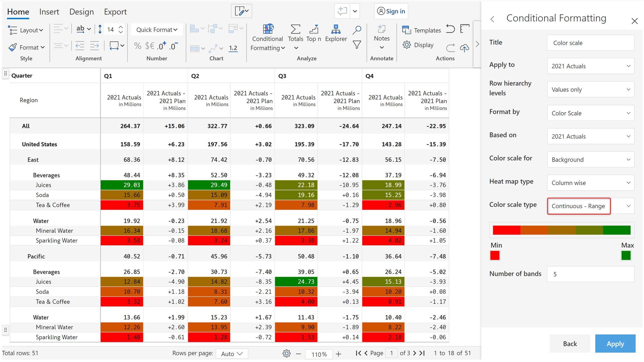Click the blue Apply button
Screen dimensions: 644x362
(615, 344)
